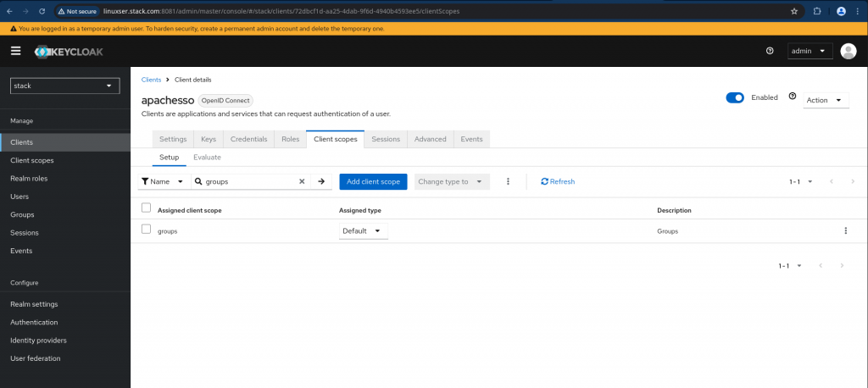Open groups row kebab actions menu
868x388 pixels.
(845, 230)
